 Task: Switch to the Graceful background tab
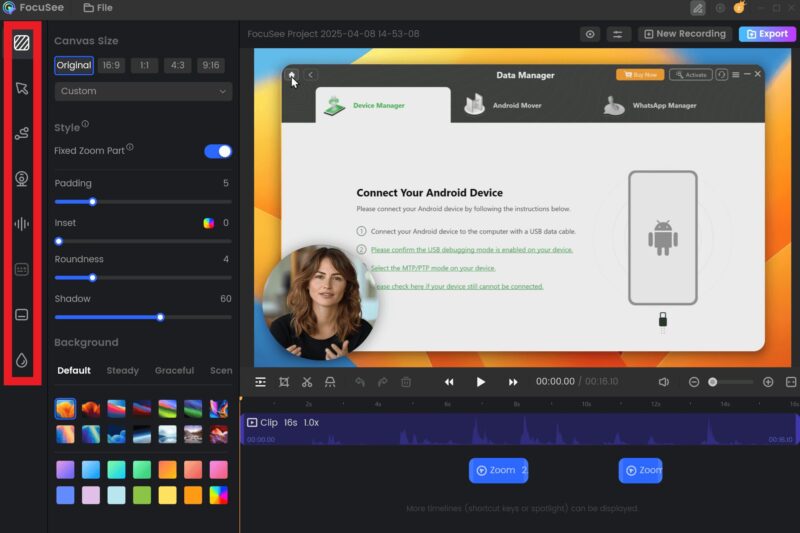[x=174, y=371]
